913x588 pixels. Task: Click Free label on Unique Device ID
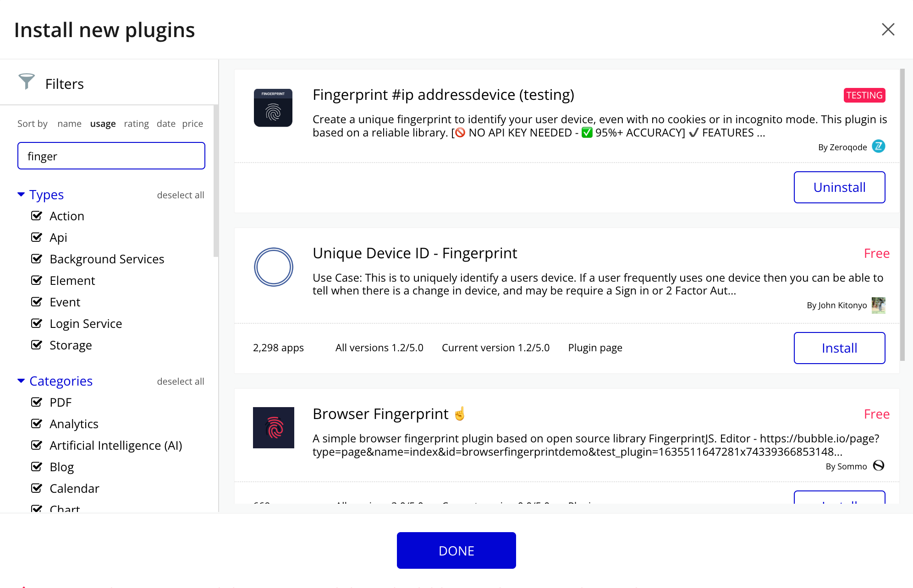coord(876,253)
